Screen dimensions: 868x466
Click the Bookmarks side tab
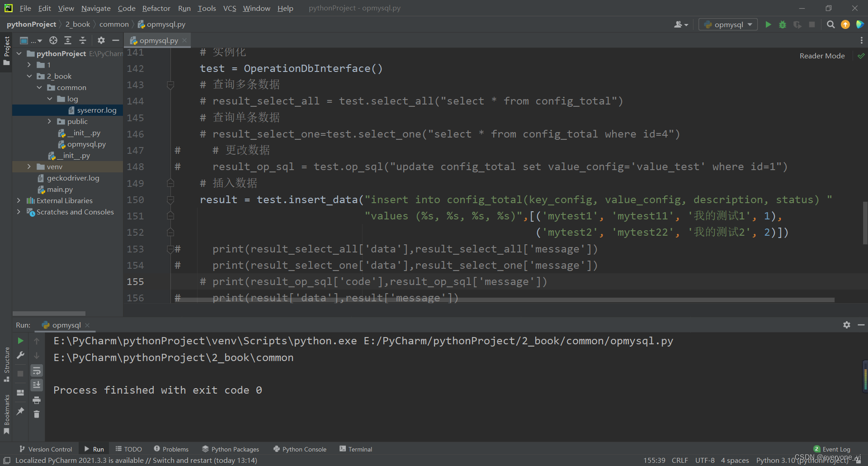pos(6,414)
